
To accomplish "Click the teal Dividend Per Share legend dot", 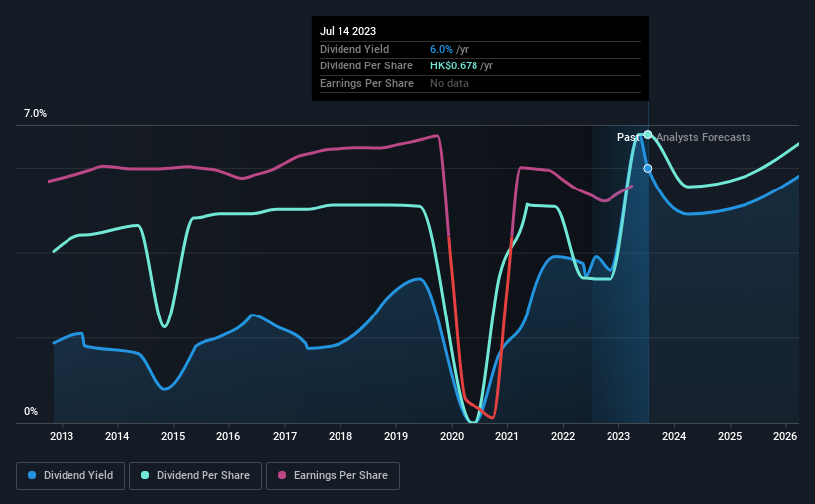I will (x=145, y=475).
